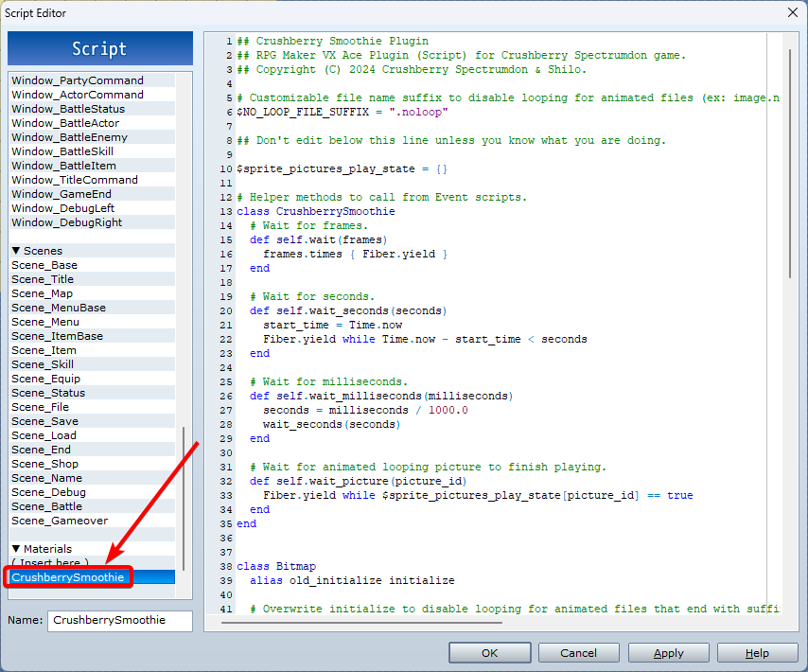Select Scene_MenuBase script
This screenshot has width=808, height=672.
93,308
